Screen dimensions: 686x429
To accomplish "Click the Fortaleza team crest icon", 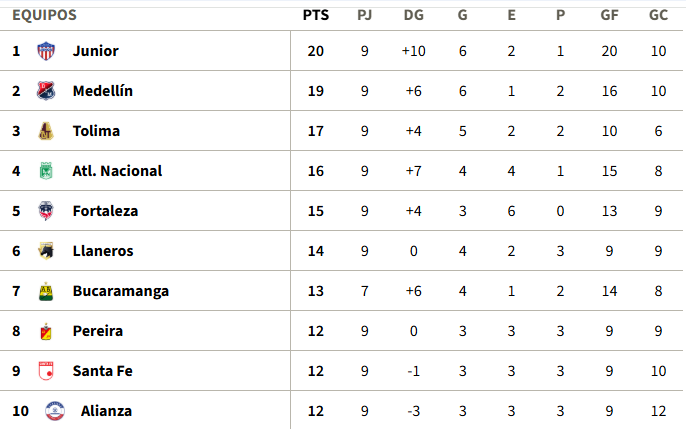I will pos(46,211).
